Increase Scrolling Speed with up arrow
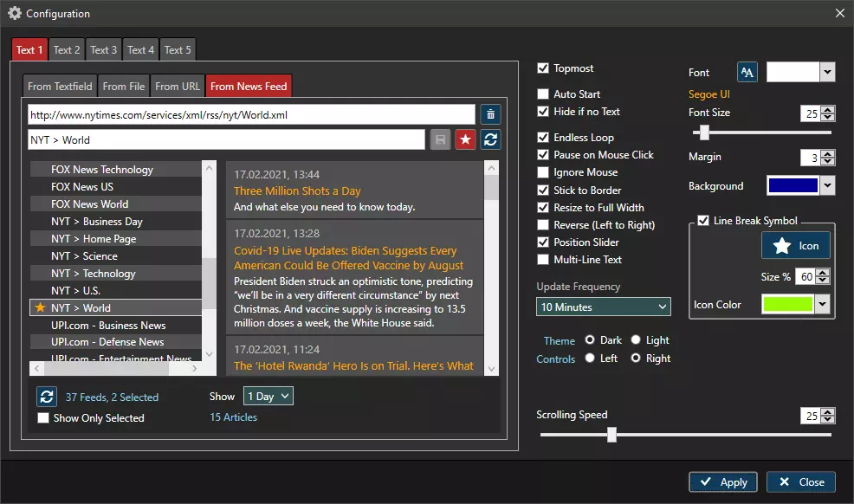 click(828, 412)
